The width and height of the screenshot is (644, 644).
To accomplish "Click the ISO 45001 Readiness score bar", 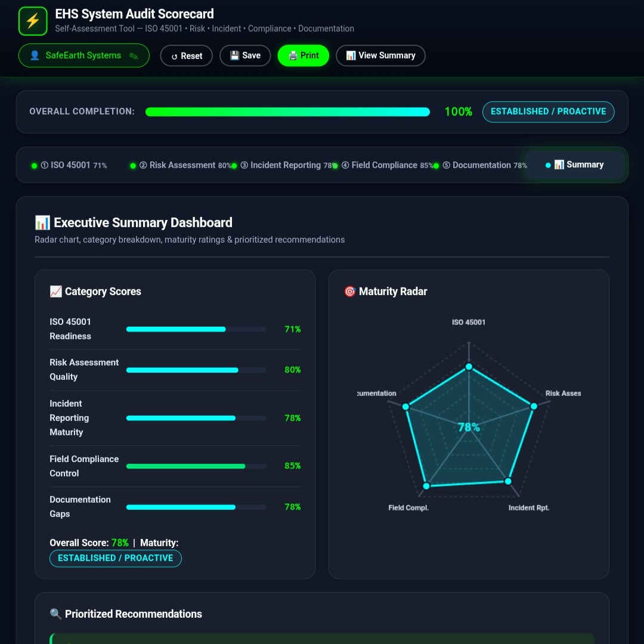I will [196, 329].
